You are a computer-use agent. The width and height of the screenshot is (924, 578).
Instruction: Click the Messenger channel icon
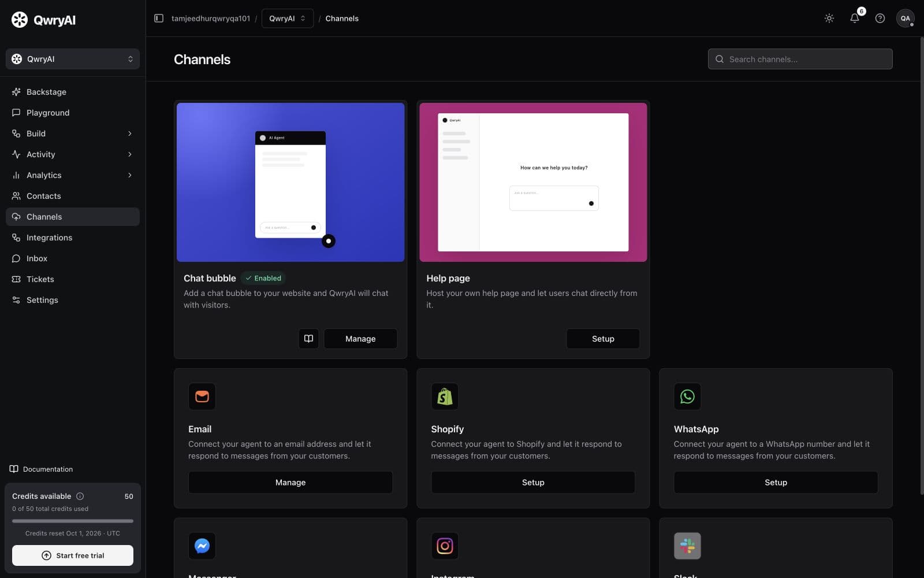coord(202,546)
